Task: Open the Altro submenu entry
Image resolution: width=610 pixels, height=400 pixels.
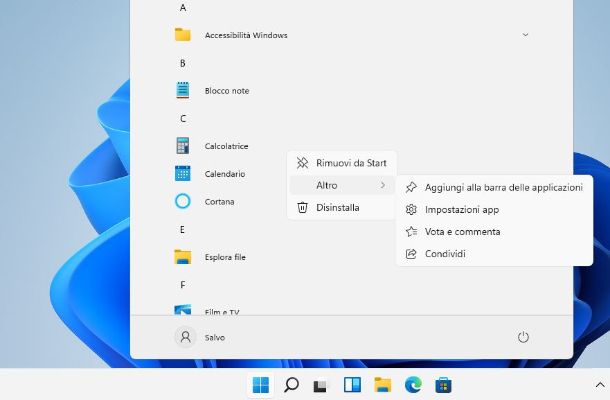Action: click(x=342, y=185)
